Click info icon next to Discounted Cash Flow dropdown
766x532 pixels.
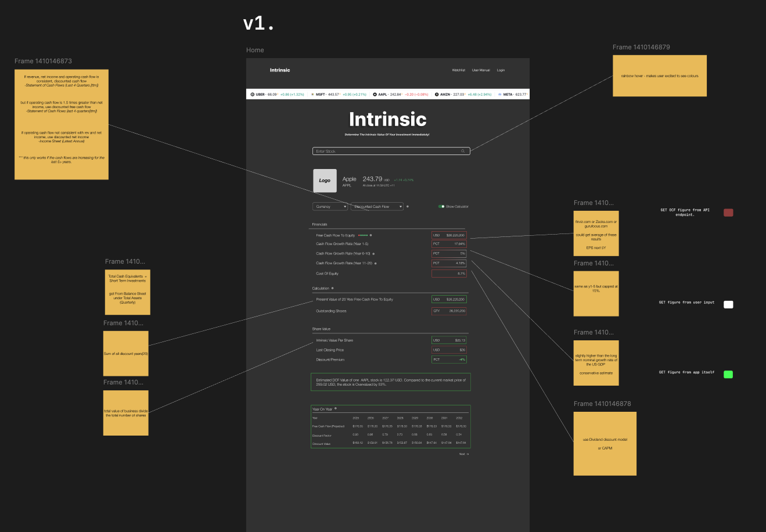[x=408, y=206]
